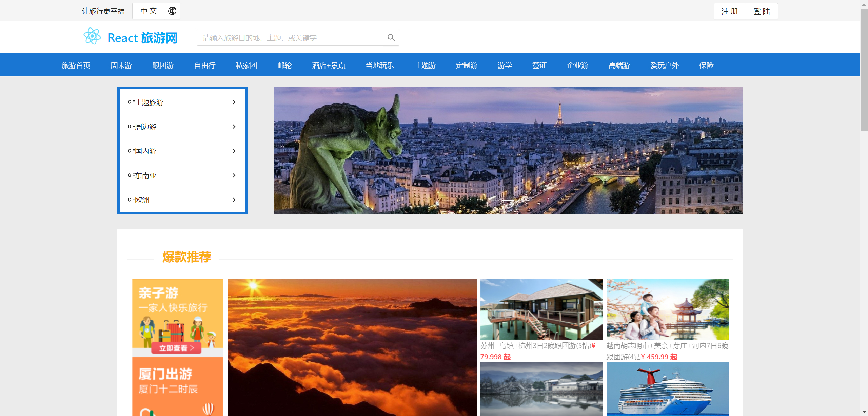Click GIF icon beside 东南亚
Viewport: 868px width, 416px height.
coord(131,175)
